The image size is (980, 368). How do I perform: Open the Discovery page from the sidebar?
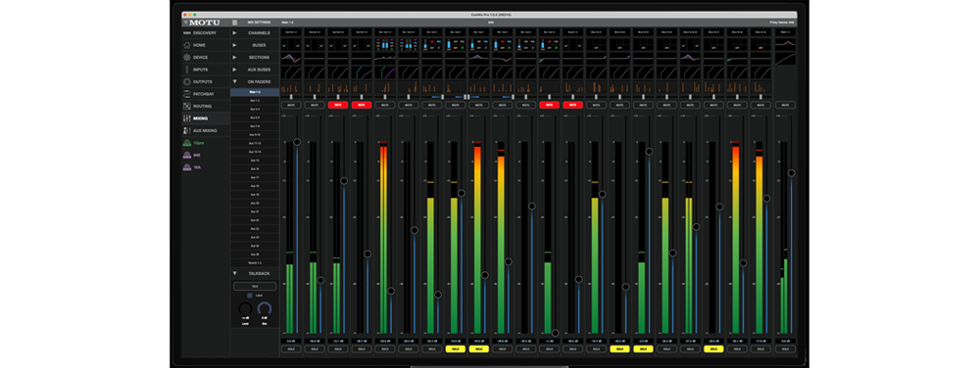pyautogui.click(x=205, y=32)
